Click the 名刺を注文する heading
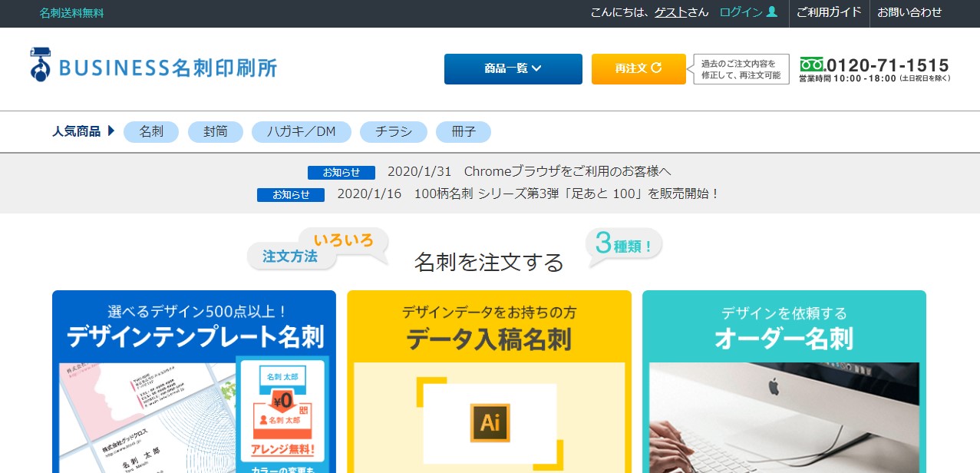Screen dimensions: 980x473 (489, 263)
